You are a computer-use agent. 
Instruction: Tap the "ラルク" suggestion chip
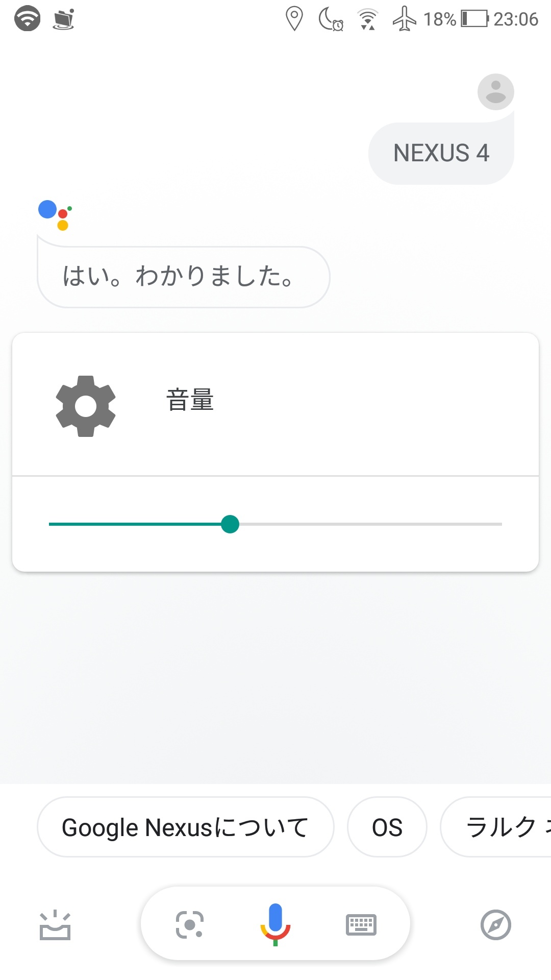point(500,827)
